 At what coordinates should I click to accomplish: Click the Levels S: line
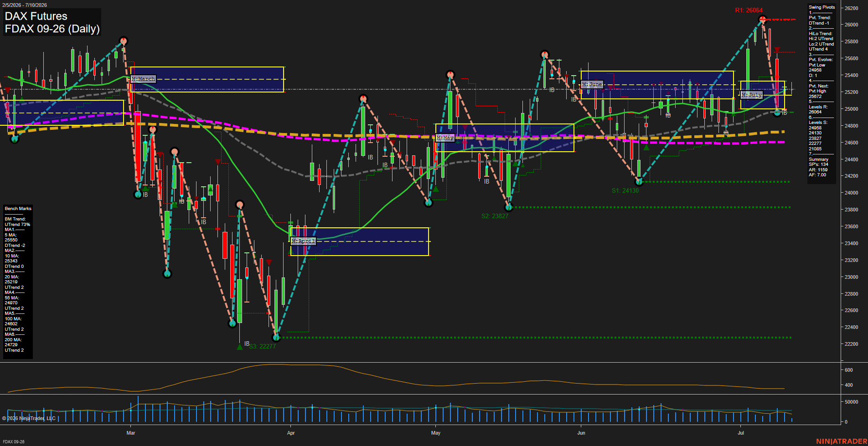pos(818,123)
